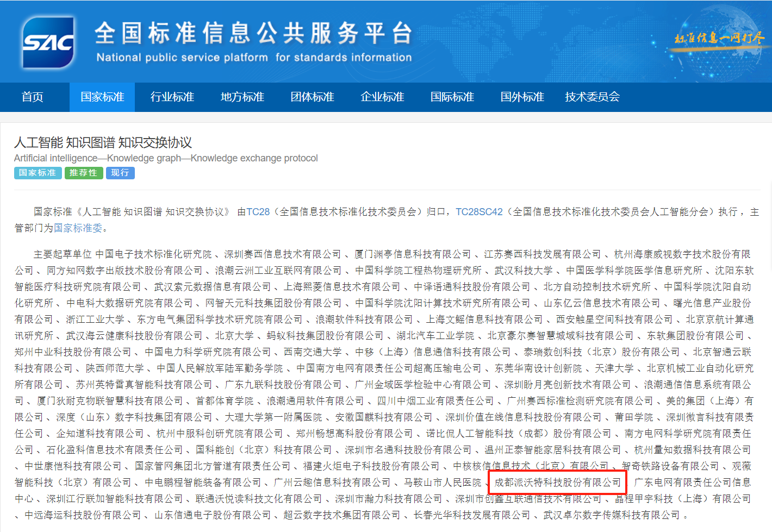Click the text 浪潮通用软件有限公司
This screenshot has height=532, width=772.
tap(315, 401)
